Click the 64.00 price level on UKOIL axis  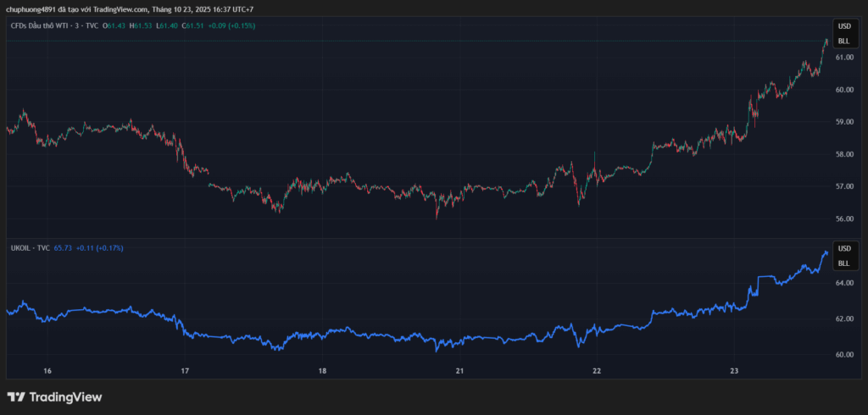point(844,283)
